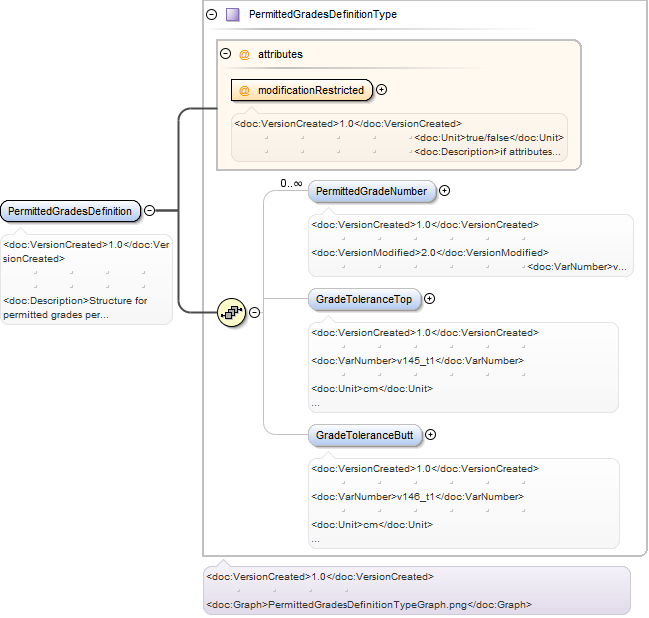The height and width of the screenshot is (618, 649).
Task: Click VersionCreated annotation under modificationRestricted
Action: (x=348, y=124)
